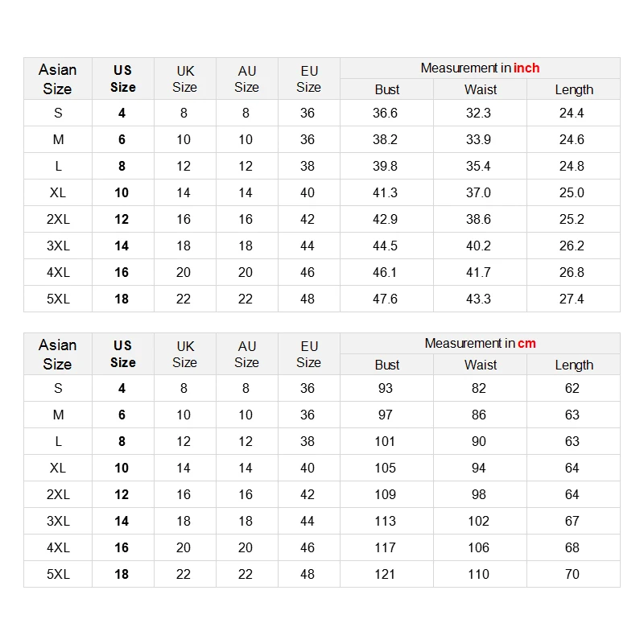Viewport: 644px width, 644px height.
Task: Click the red "inch" label in top table
Action: [526, 68]
